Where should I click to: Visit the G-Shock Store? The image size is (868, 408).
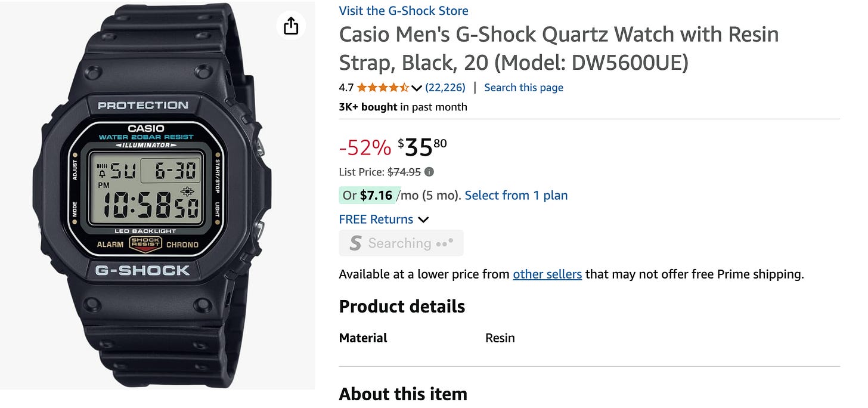[403, 10]
